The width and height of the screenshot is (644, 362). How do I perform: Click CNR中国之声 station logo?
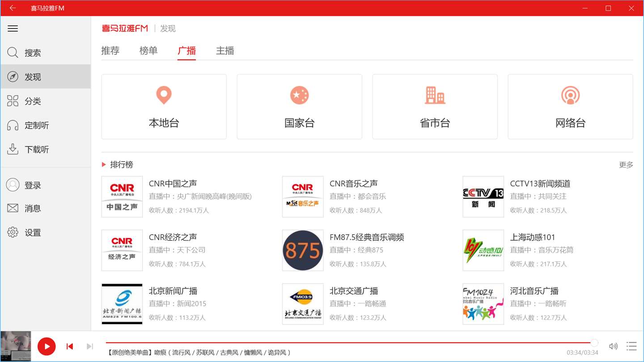click(122, 197)
